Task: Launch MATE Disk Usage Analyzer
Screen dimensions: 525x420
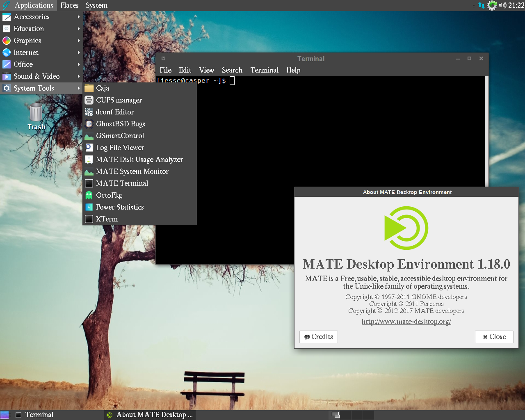Action: (x=139, y=160)
